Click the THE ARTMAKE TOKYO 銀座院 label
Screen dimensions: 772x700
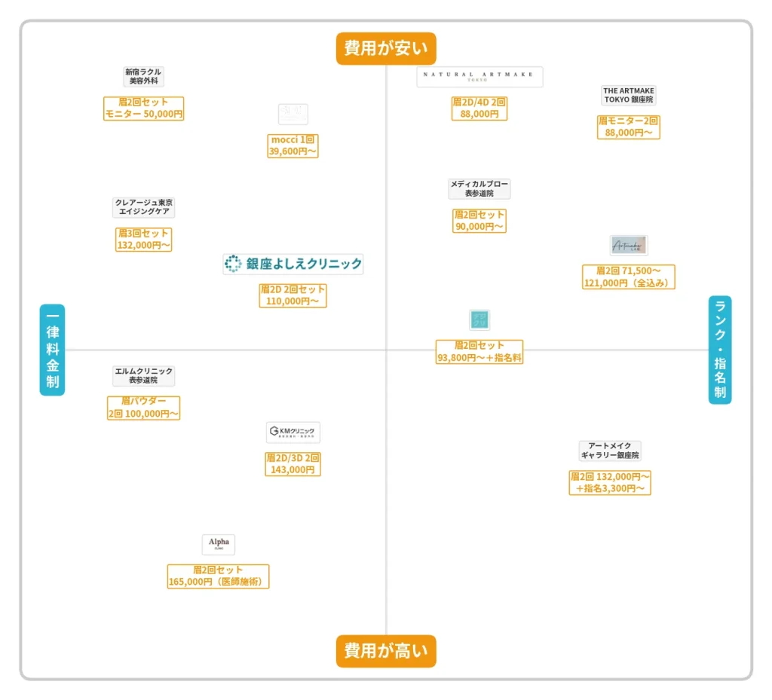coord(629,95)
